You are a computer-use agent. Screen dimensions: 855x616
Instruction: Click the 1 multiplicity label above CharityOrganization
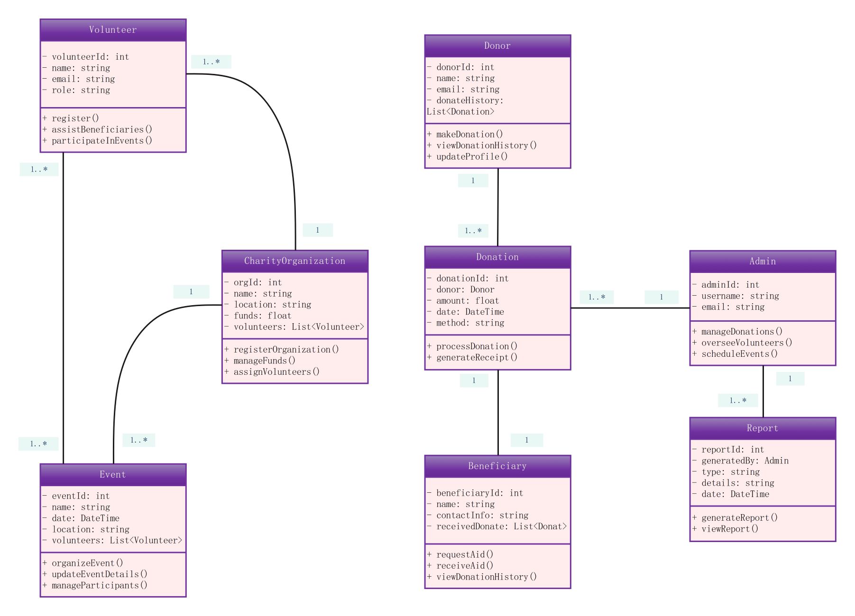pos(317,230)
